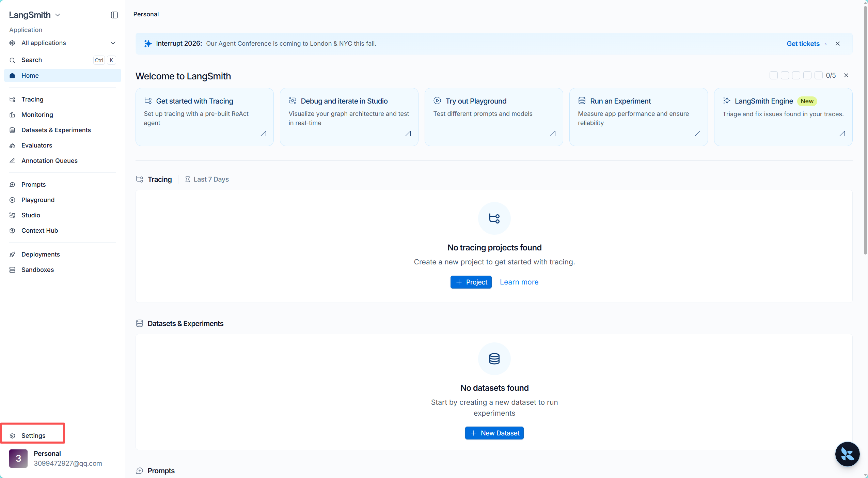Open Monitoring from the sidebar
Image resolution: width=868 pixels, height=478 pixels.
[x=63, y=115]
